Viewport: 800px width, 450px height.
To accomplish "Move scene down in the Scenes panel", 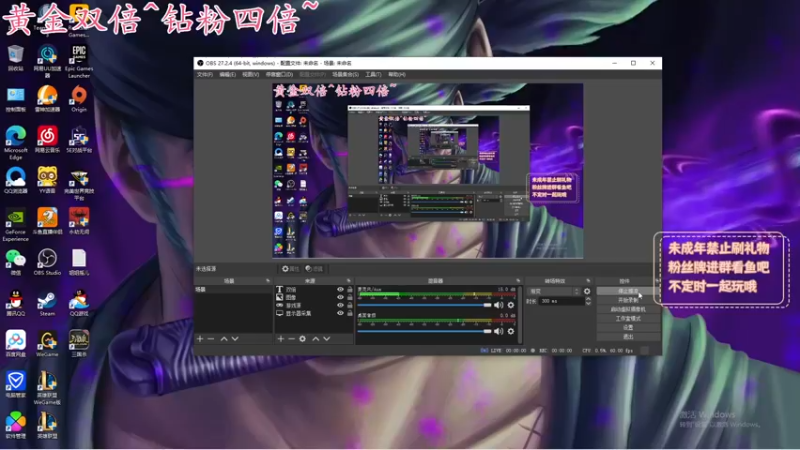I will point(235,339).
